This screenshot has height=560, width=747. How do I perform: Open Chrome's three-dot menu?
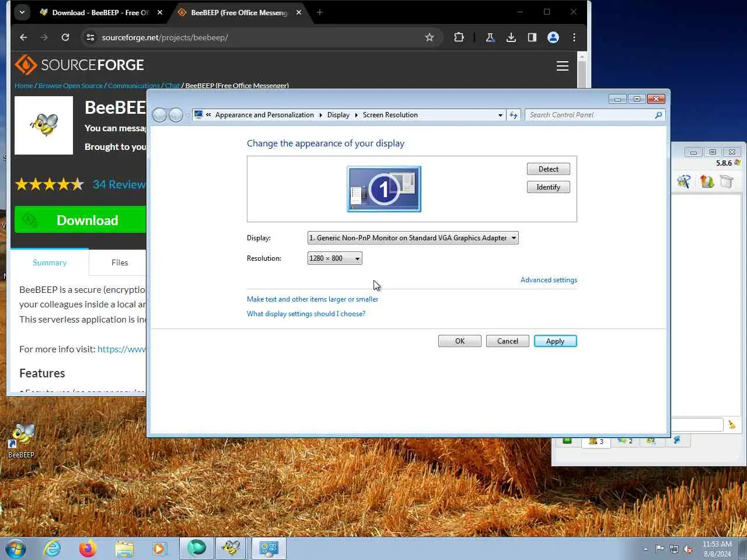pyautogui.click(x=574, y=37)
